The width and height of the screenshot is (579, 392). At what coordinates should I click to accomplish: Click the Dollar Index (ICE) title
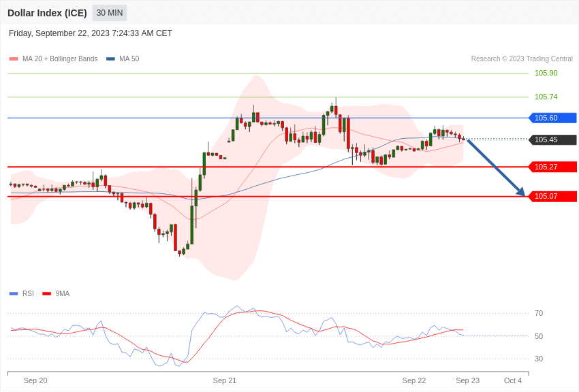pos(47,13)
